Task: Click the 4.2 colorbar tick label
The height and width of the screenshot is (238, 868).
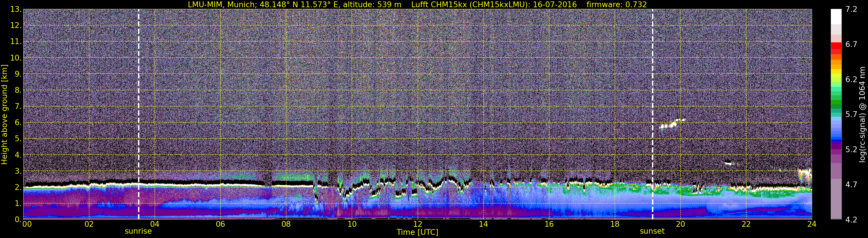Action: click(851, 220)
